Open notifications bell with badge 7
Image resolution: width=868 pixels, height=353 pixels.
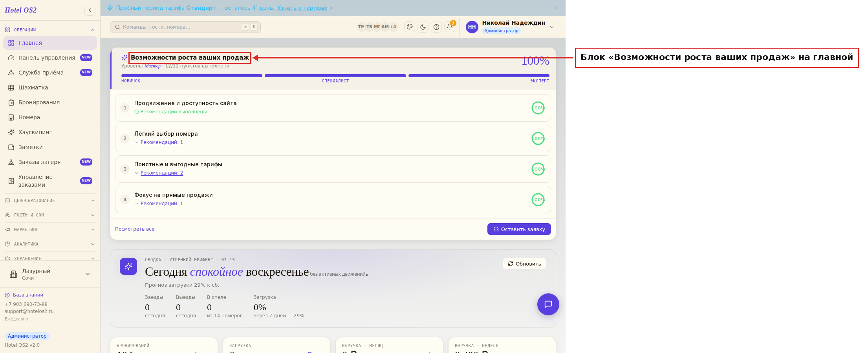(x=450, y=27)
